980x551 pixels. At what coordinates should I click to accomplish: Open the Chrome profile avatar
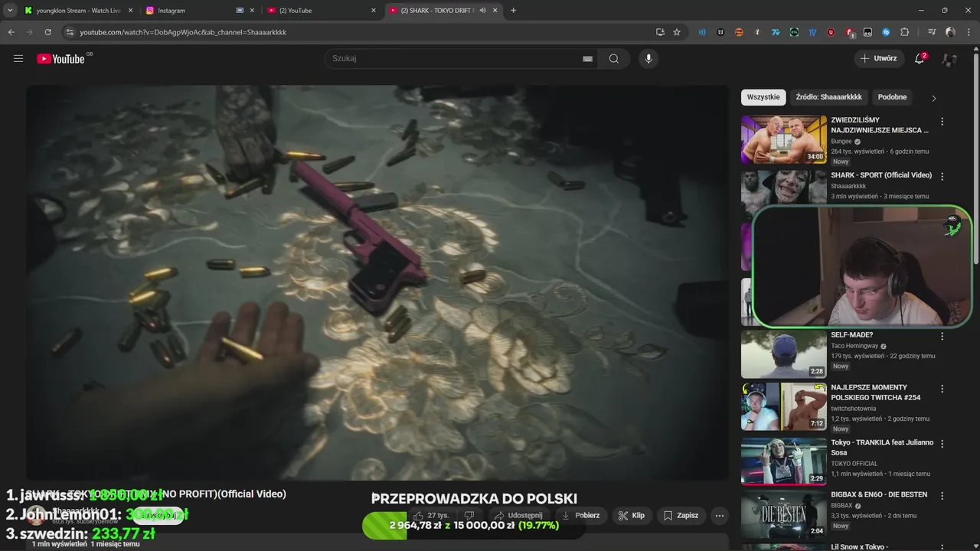coord(950,32)
